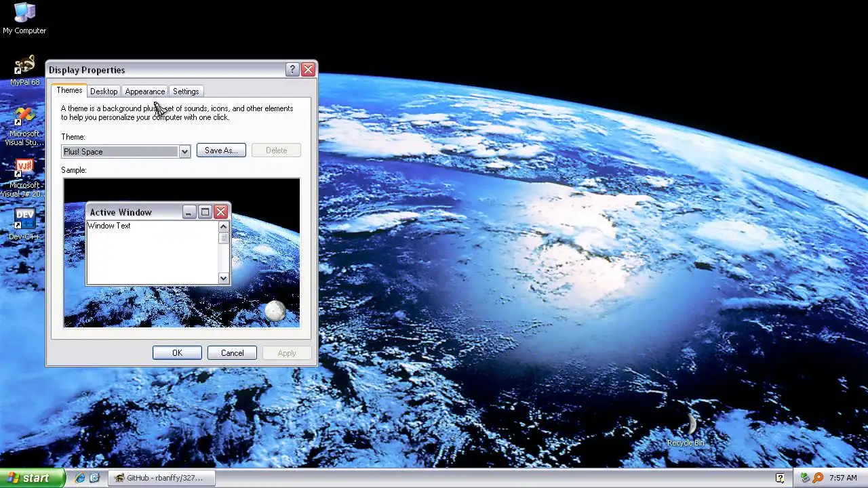The width and height of the screenshot is (868, 488).
Task: Click the sample Active Window title bar
Action: pyautogui.click(x=134, y=212)
